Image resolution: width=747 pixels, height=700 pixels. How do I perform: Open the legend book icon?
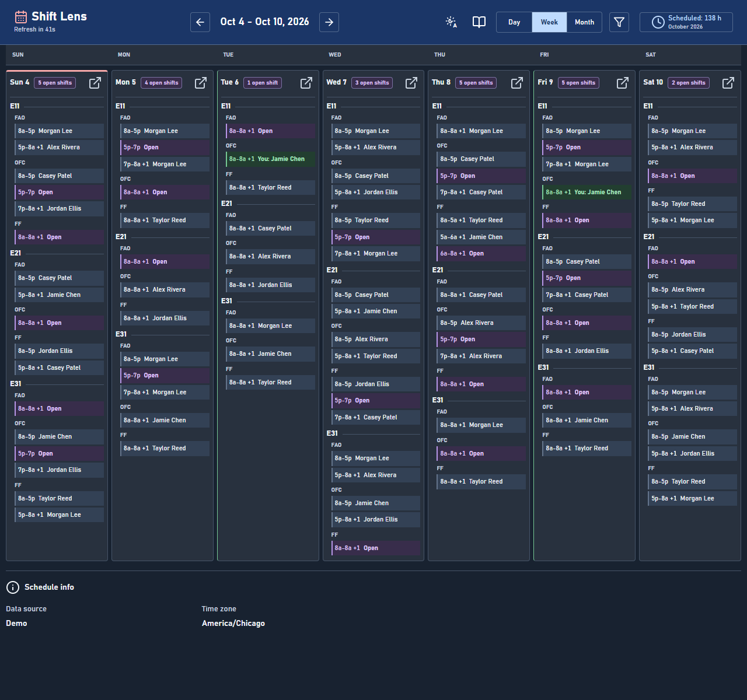(479, 22)
